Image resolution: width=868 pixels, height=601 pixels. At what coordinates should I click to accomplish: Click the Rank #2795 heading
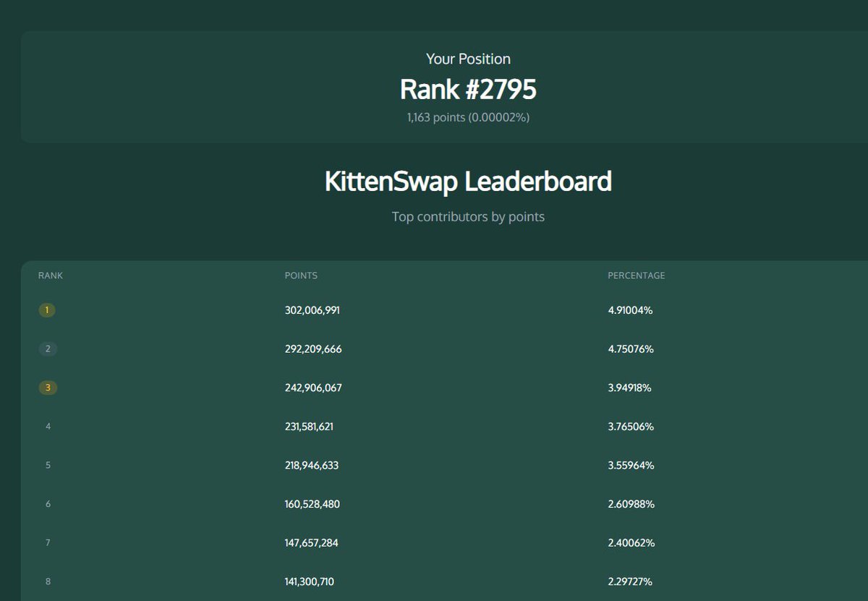(468, 90)
